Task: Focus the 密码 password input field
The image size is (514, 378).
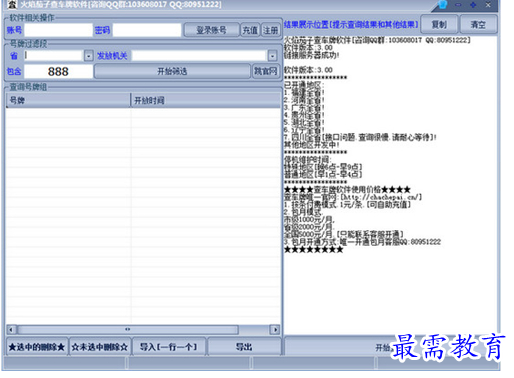Action: 147,30
